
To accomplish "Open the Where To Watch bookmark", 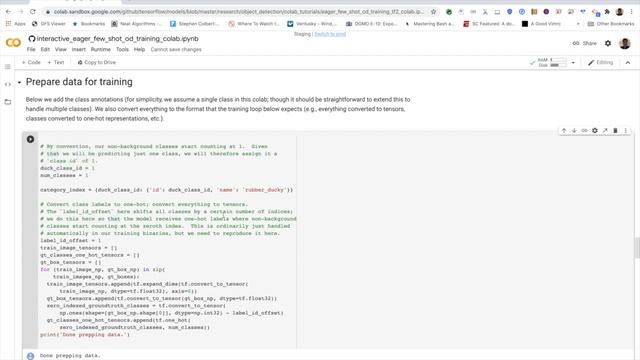I will [x=254, y=24].
